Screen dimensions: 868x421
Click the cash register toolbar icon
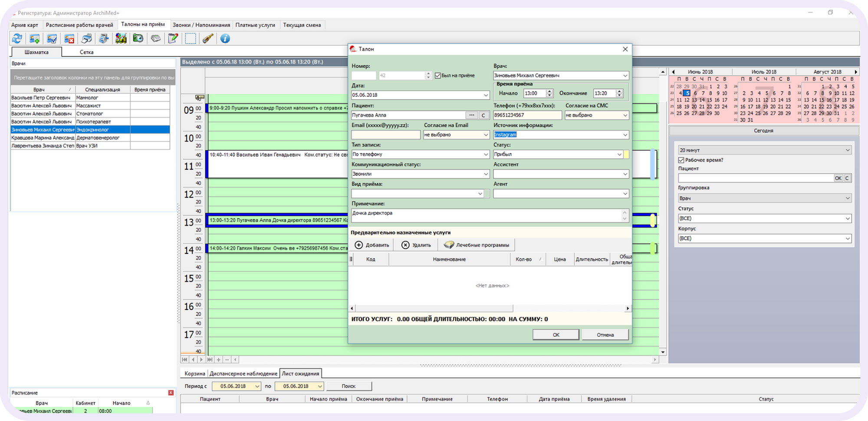(x=104, y=39)
